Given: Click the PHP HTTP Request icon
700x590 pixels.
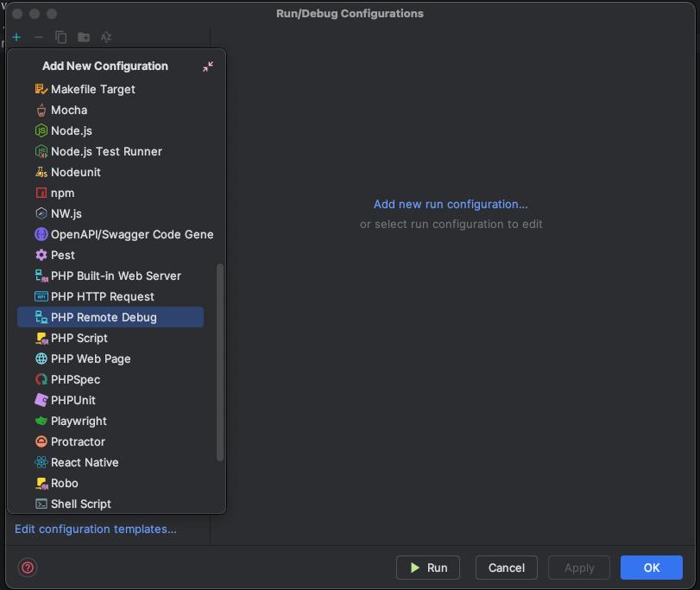Looking at the screenshot, I should (41, 296).
